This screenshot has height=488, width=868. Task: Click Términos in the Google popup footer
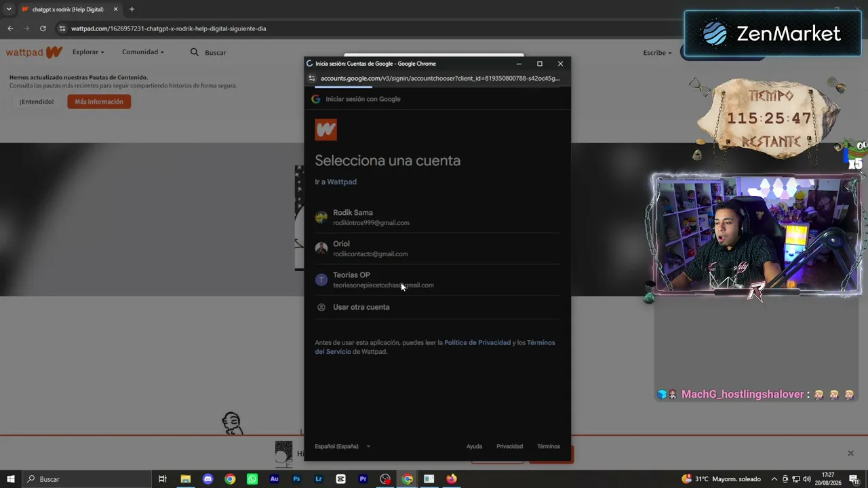tap(549, 447)
